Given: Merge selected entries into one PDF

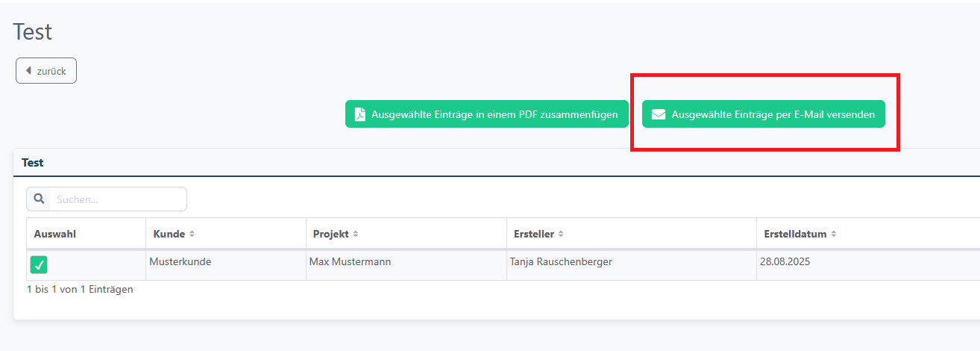Looking at the screenshot, I should pos(486,114).
